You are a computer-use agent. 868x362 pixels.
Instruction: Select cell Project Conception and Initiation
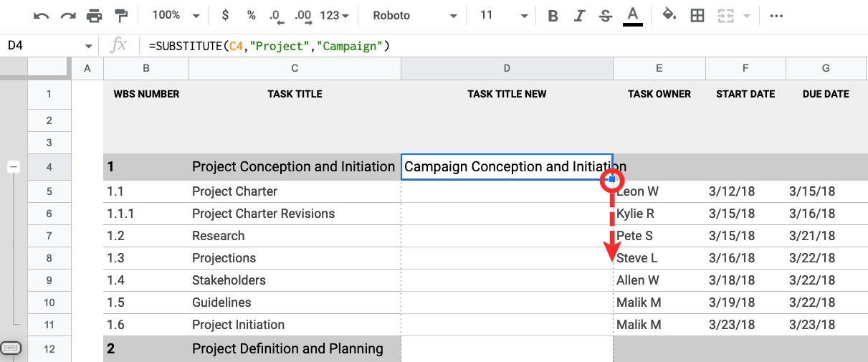pyautogui.click(x=295, y=167)
